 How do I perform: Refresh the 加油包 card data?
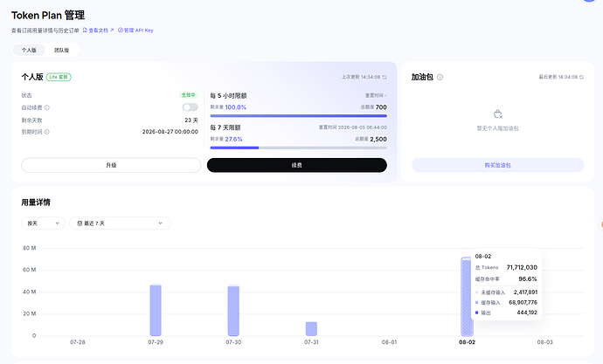(581, 77)
